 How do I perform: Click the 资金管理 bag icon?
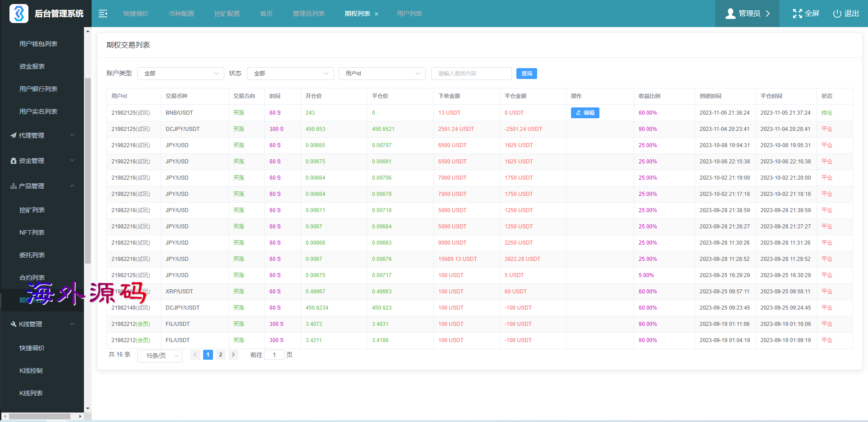point(13,161)
